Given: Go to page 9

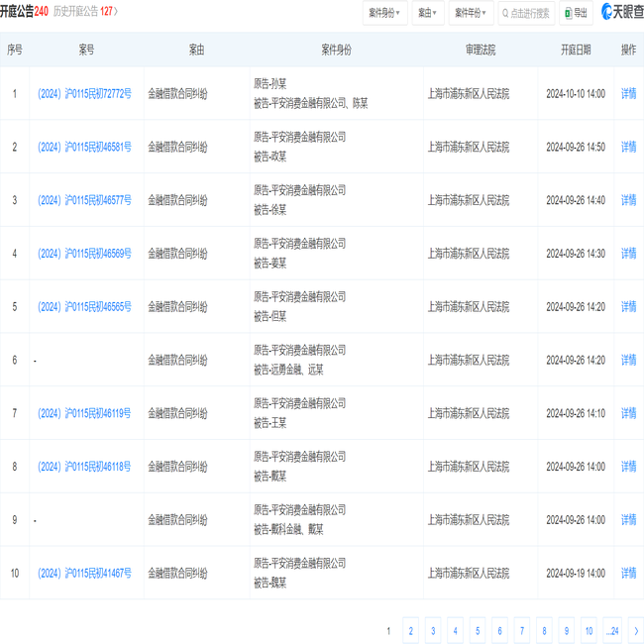Looking at the screenshot, I should coord(566,630).
